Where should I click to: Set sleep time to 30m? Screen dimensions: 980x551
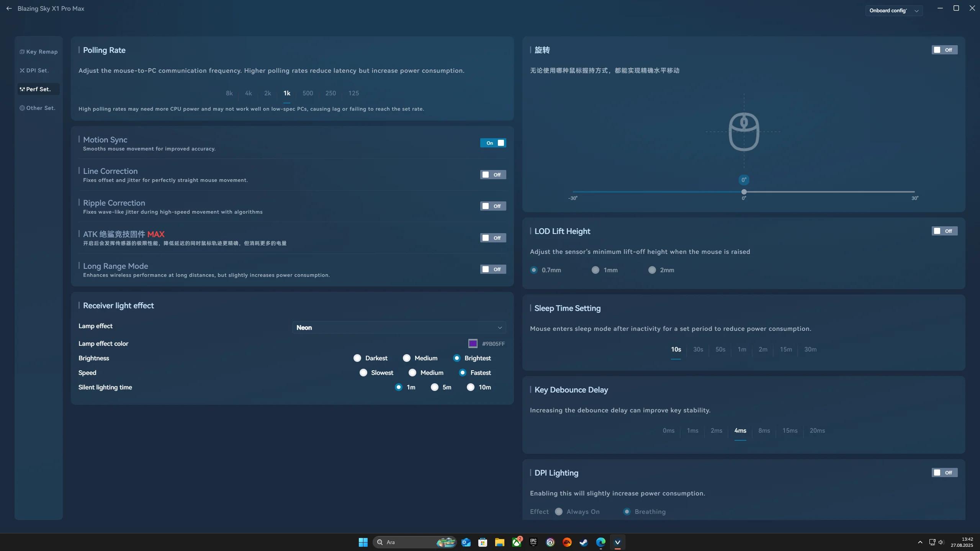[810, 349]
